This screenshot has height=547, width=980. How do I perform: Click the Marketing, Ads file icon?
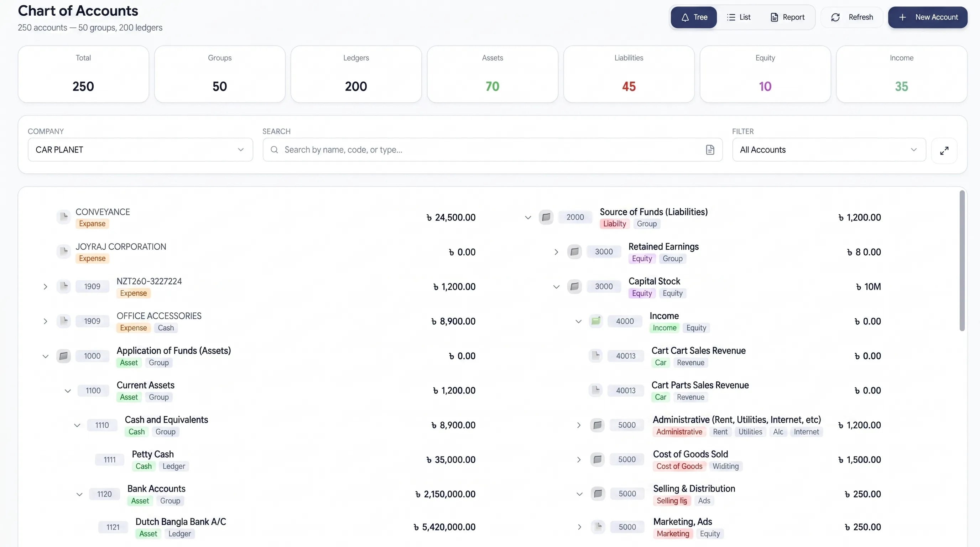[x=598, y=527]
